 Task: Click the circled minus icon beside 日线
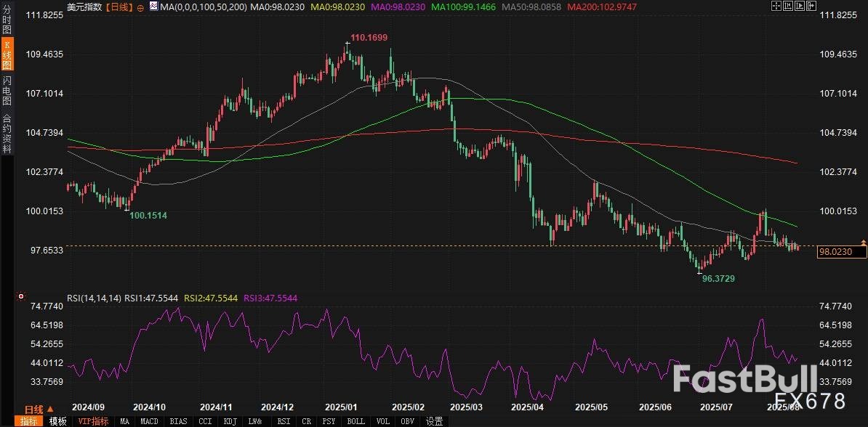pyautogui.click(x=140, y=7)
